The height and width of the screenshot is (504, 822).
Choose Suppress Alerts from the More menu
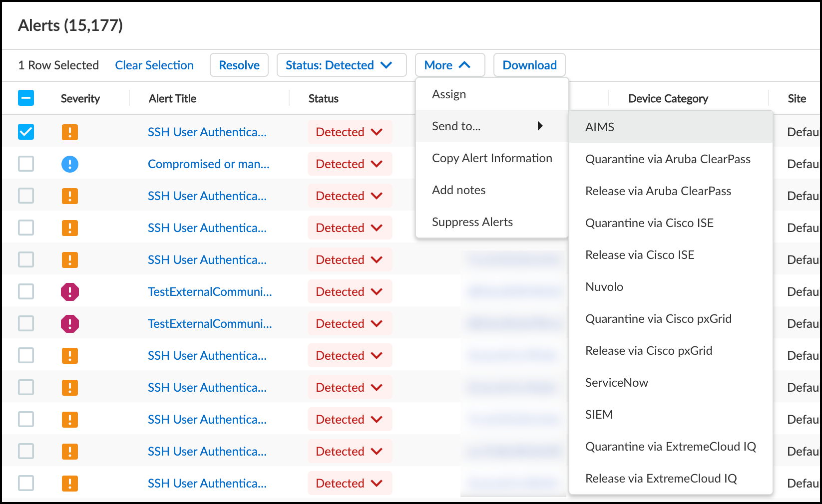coord(472,222)
